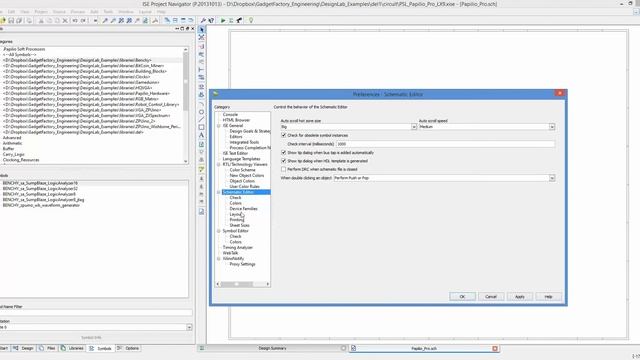Select the arrow pointer tool in schematic toolbar
The width and height of the screenshot is (640, 360).
(x=202, y=30)
